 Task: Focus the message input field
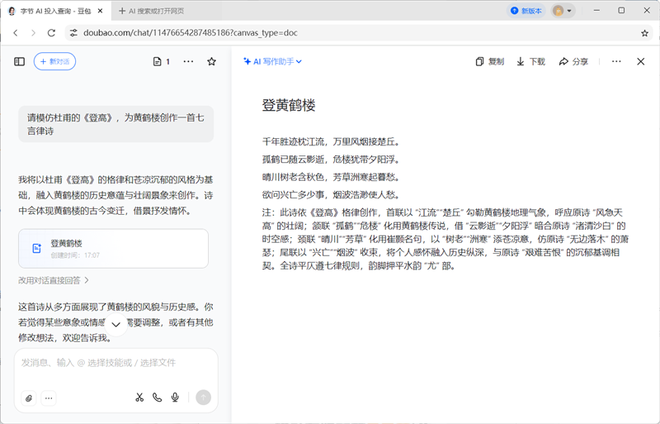[110, 362]
